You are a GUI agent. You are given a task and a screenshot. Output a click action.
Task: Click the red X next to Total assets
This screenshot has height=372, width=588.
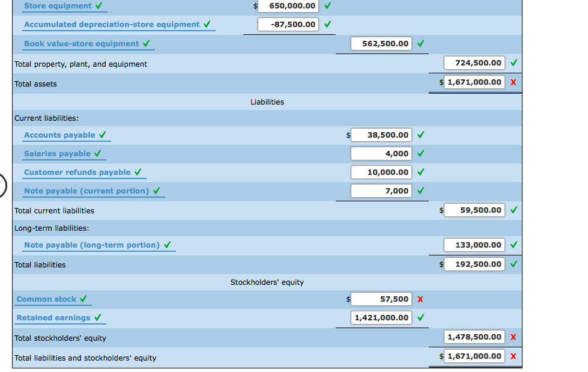(x=514, y=82)
